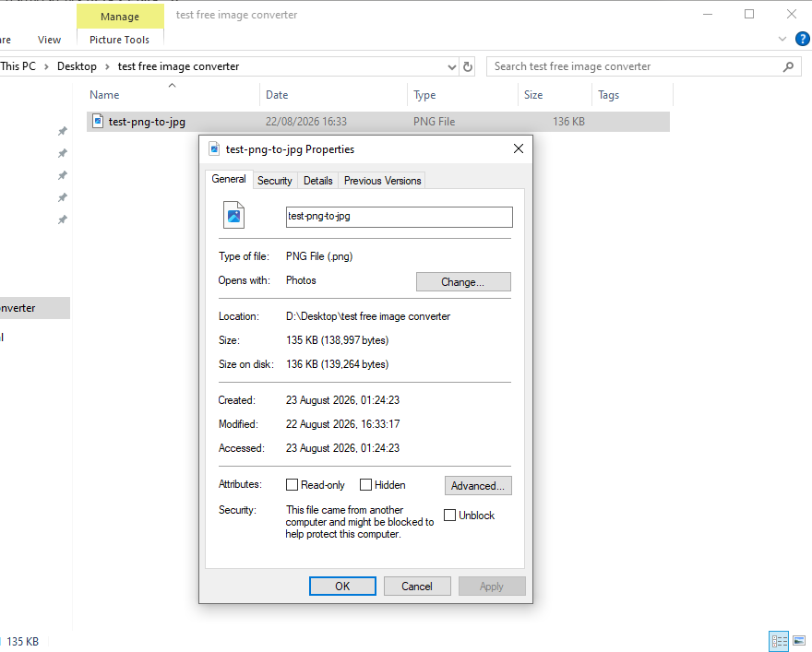Click the Cancel button
This screenshot has width=812, height=652.
417,587
